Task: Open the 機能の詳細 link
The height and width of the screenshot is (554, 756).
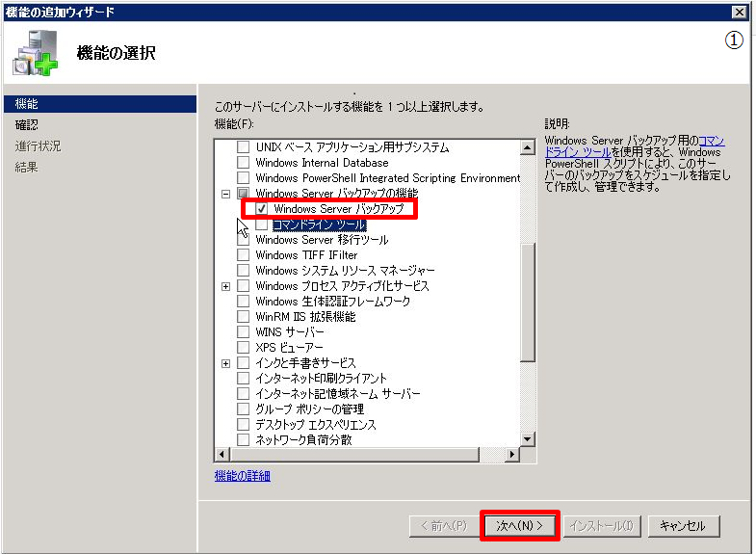Action: click(x=242, y=476)
